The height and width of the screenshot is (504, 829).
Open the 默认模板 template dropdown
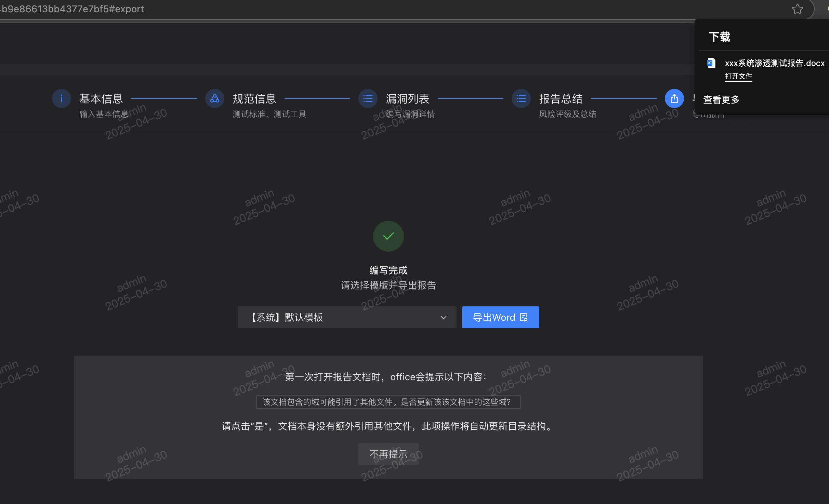[342, 317]
